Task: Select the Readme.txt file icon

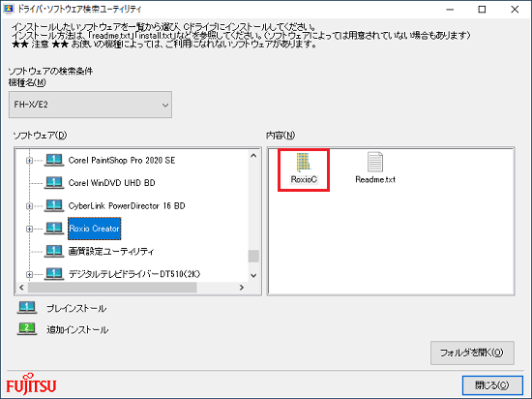Action: click(375, 162)
